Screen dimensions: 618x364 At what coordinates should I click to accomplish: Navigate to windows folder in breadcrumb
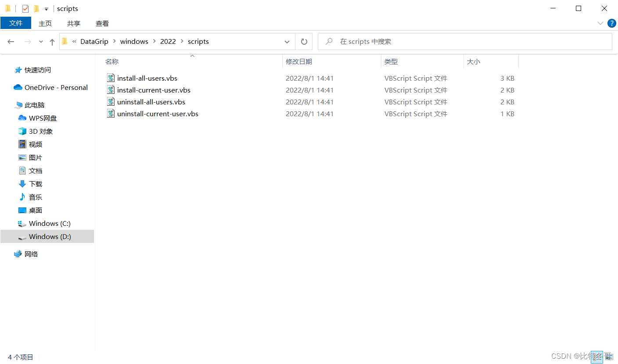(134, 42)
